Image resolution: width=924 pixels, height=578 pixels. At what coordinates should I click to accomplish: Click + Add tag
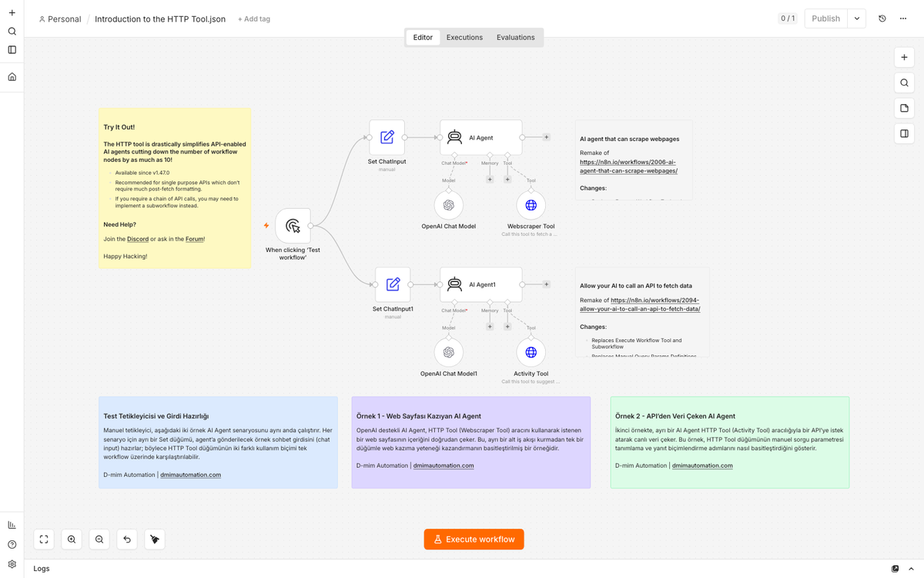click(x=254, y=18)
